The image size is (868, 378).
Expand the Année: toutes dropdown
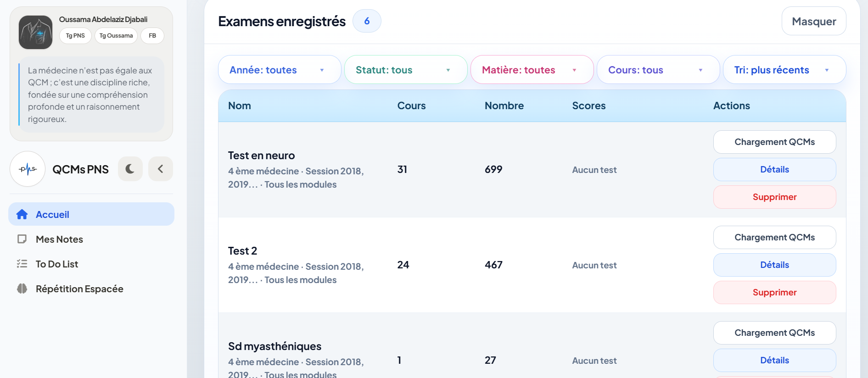click(279, 70)
